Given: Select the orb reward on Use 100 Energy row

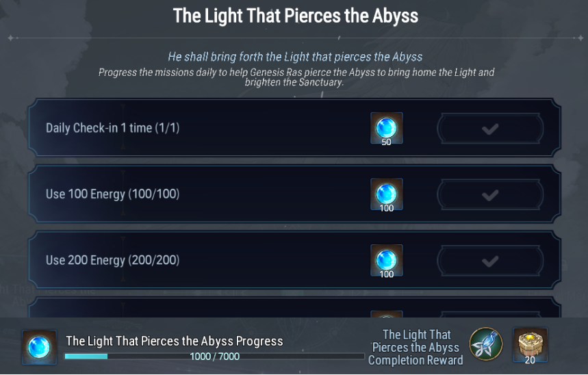Looking at the screenshot, I should click(386, 194).
